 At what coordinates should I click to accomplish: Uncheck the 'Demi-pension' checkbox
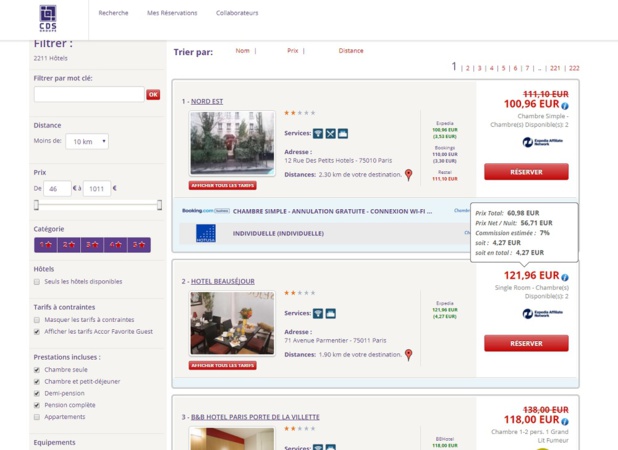coord(37,393)
